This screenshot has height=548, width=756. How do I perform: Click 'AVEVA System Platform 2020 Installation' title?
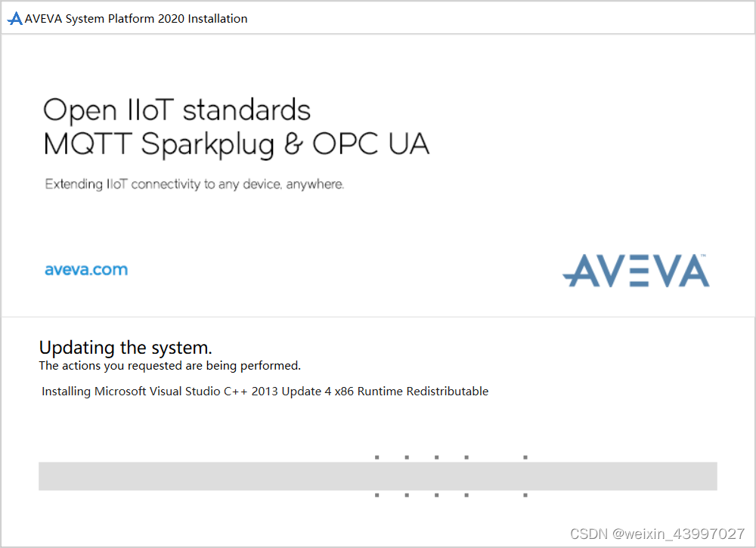click(x=136, y=19)
